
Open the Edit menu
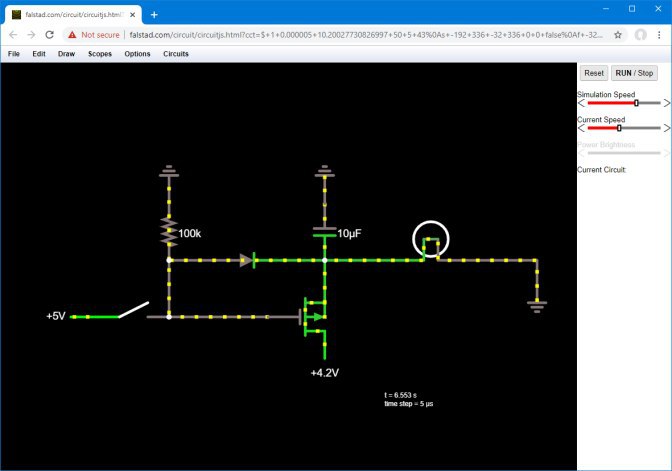(39, 54)
